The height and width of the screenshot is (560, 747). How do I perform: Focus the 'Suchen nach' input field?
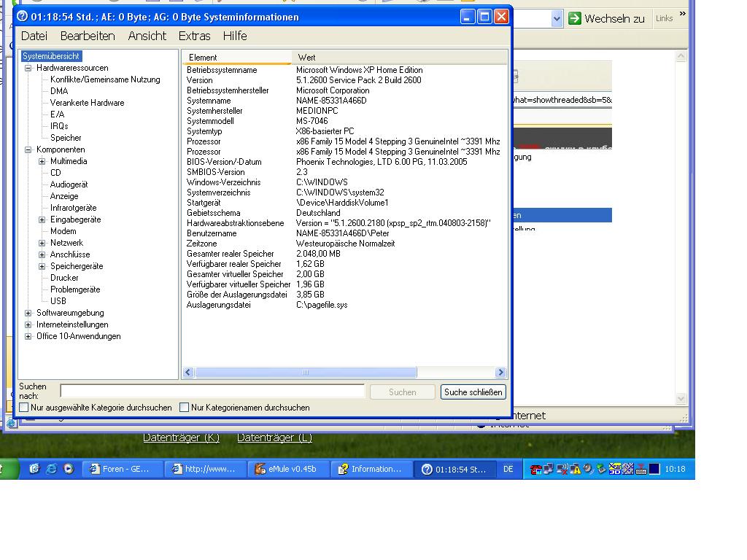pyautogui.click(x=212, y=391)
